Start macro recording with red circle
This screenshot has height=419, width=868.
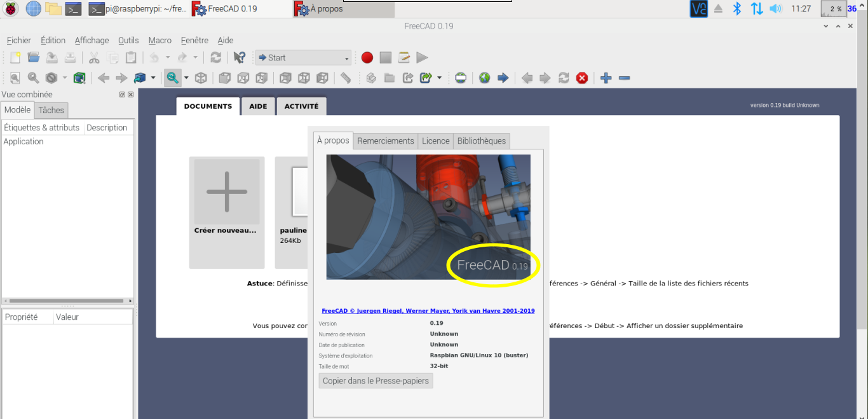[367, 58]
